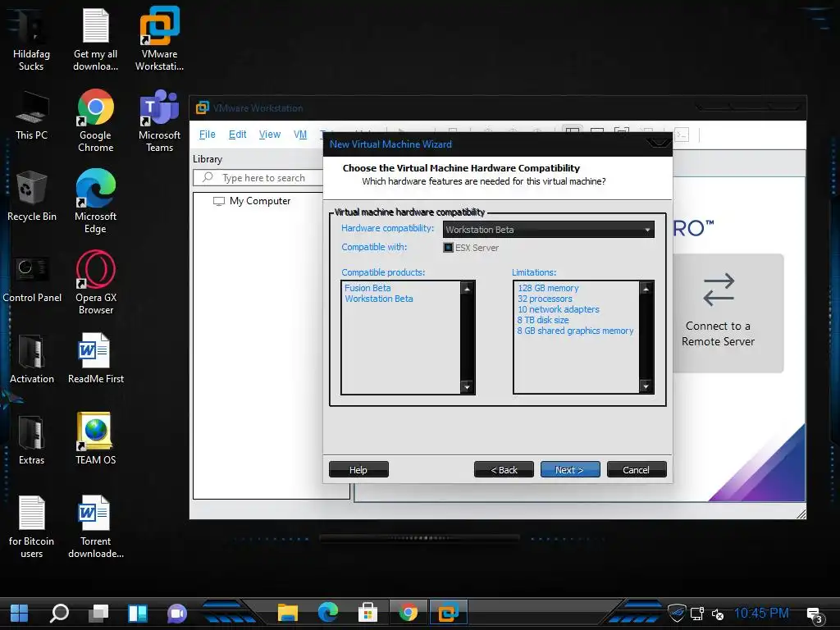Open Task View from taskbar

click(98, 613)
